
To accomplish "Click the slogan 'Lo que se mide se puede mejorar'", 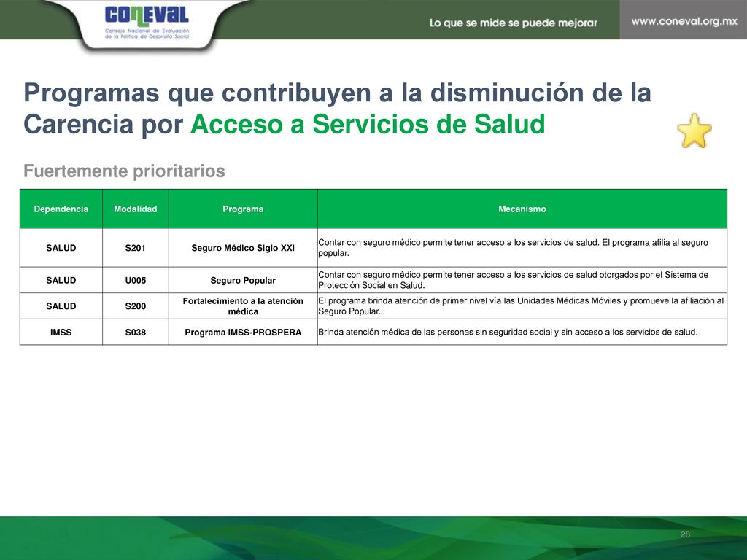I will pos(513,23).
